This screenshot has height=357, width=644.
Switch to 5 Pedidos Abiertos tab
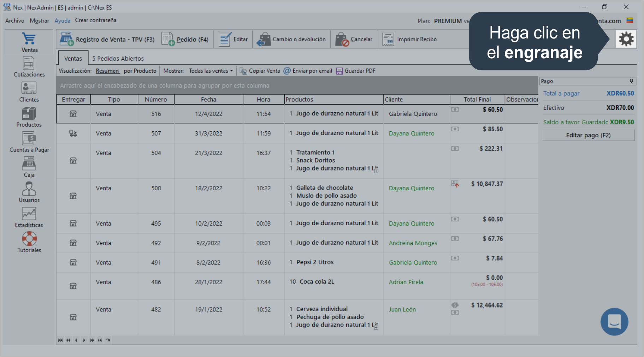(x=118, y=59)
